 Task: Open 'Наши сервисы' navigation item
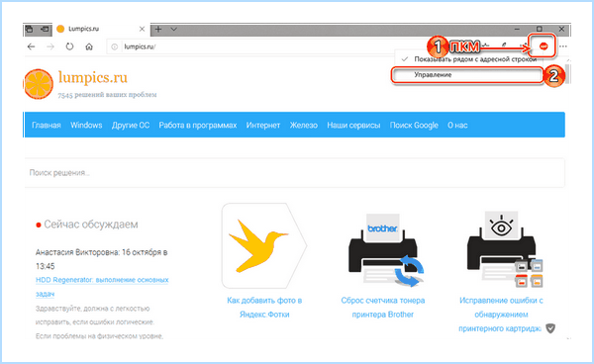[353, 126]
